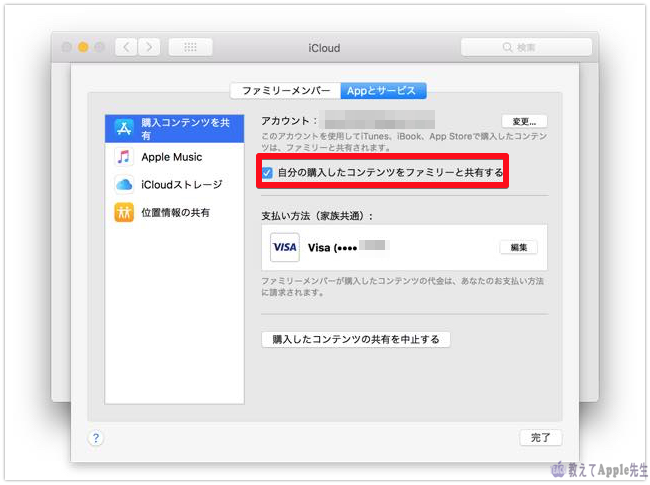Click the orange location sharing family icon

click(x=124, y=212)
